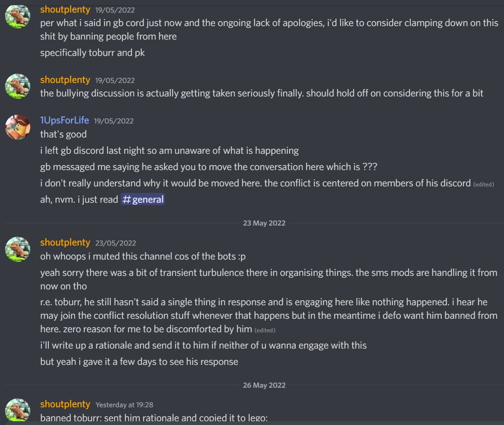Viewport: 504px width, 425px height.
Task: Click shoutplenty's avatar beside the "per what i said" message
Action: click(x=18, y=15)
